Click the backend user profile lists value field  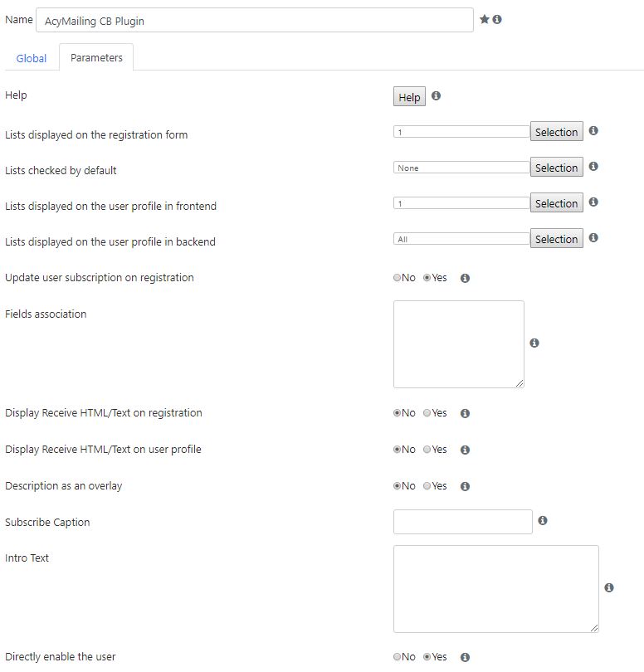click(x=461, y=238)
